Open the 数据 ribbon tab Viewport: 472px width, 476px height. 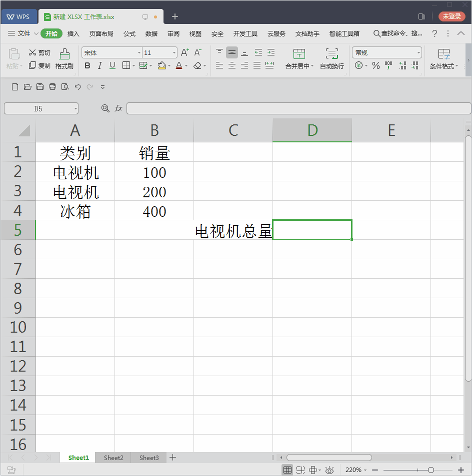(x=151, y=33)
